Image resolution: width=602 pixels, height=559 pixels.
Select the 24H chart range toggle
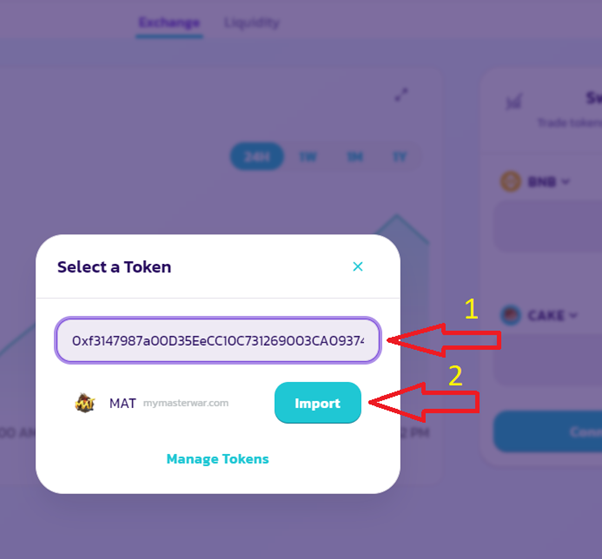(x=257, y=156)
